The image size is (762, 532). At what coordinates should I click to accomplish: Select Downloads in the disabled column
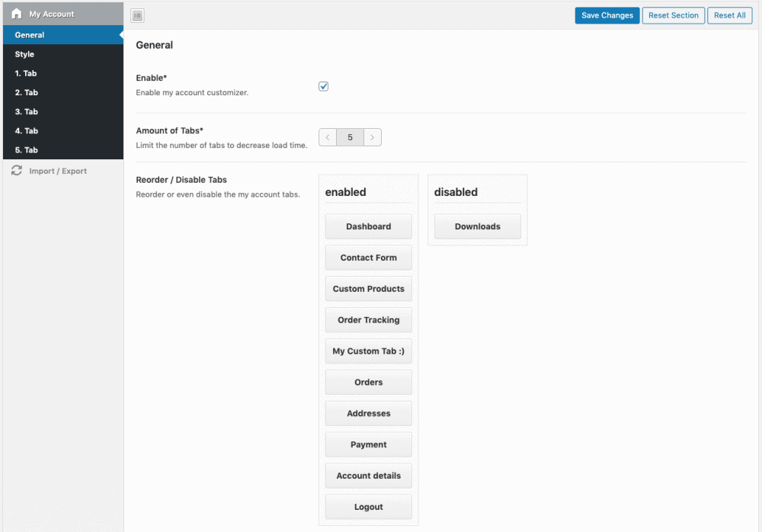click(477, 226)
